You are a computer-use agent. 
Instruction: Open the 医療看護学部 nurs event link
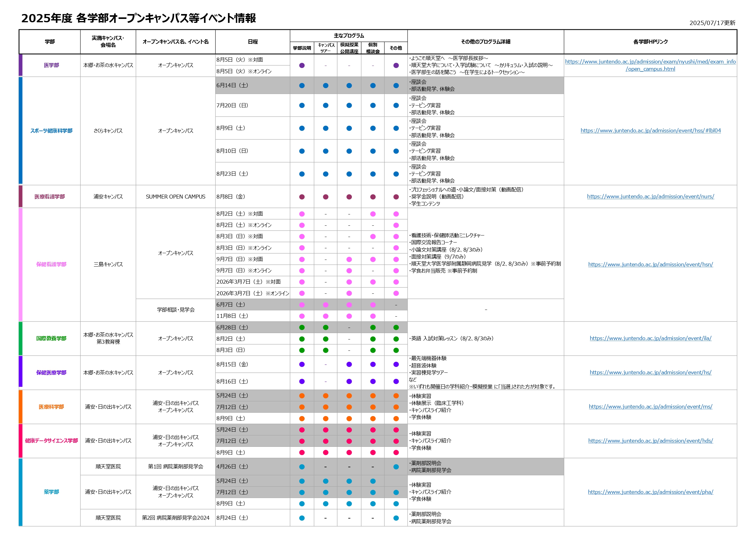point(651,196)
